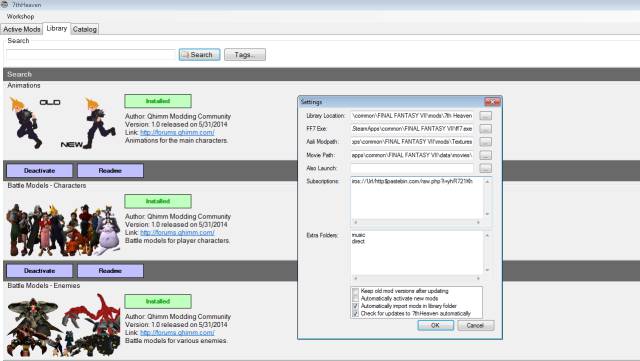This screenshot has height=361, width=640.
Task: Confirm settings with OK
Action: click(x=435, y=325)
